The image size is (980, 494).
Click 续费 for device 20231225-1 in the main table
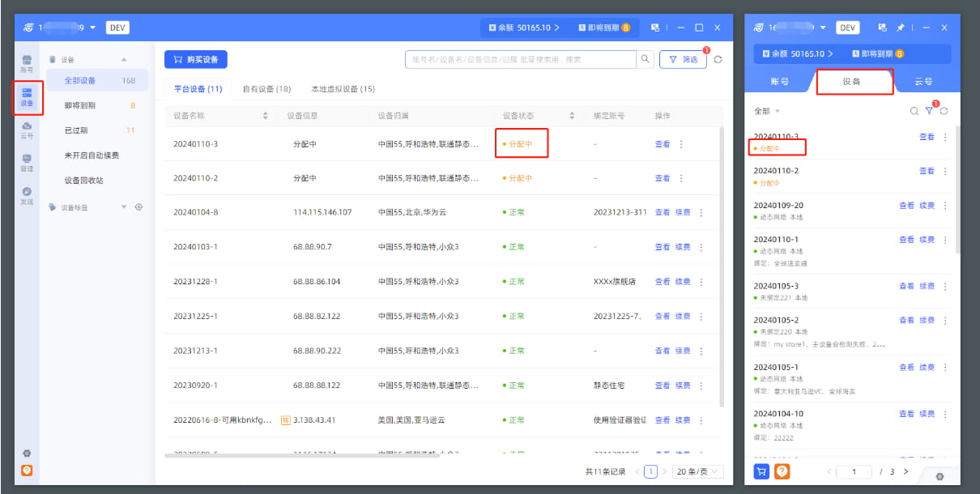pos(683,316)
